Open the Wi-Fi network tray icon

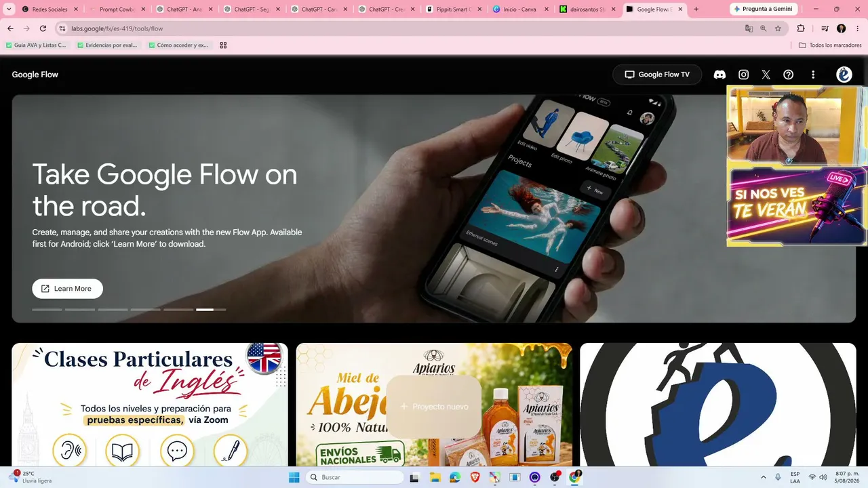click(812, 477)
